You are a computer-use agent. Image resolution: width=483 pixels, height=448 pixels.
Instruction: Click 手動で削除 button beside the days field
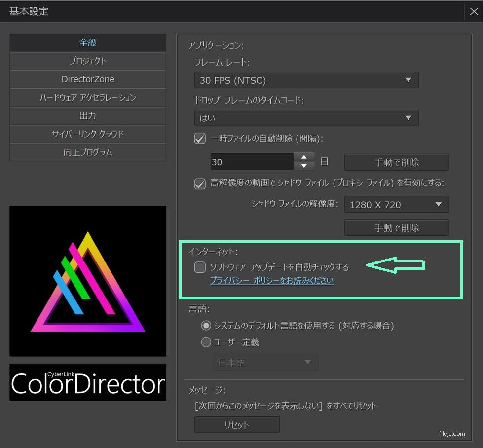pyautogui.click(x=397, y=162)
